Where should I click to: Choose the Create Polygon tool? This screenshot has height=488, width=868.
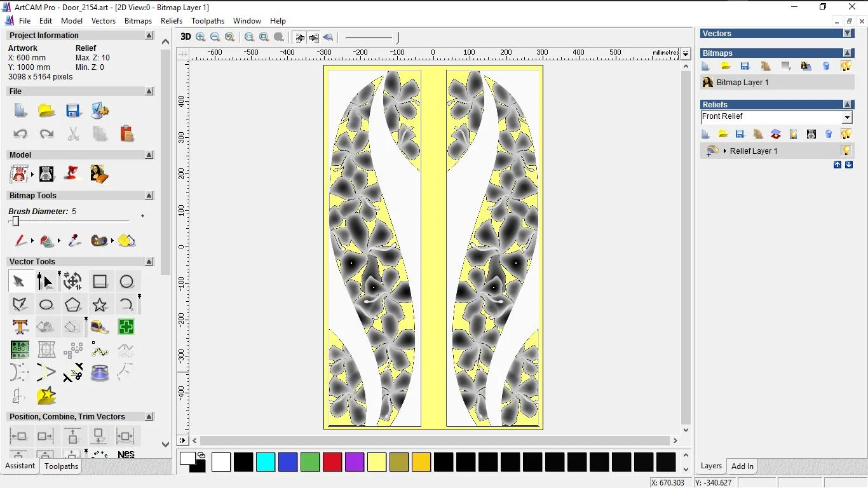tap(72, 304)
